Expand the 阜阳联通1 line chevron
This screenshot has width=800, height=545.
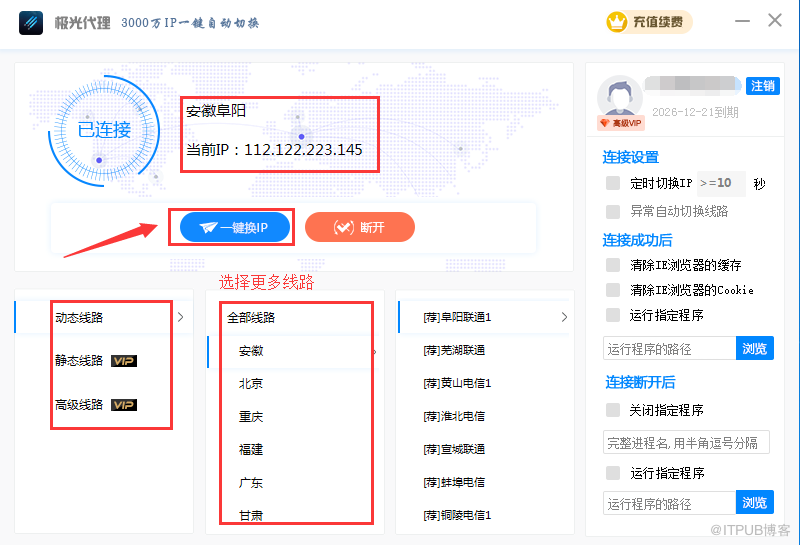564,317
